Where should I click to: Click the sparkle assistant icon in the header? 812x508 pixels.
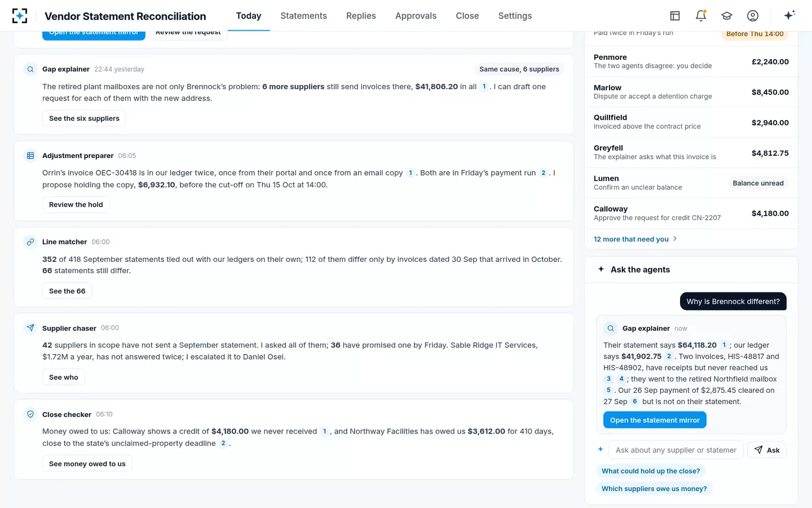tap(789, 15)
